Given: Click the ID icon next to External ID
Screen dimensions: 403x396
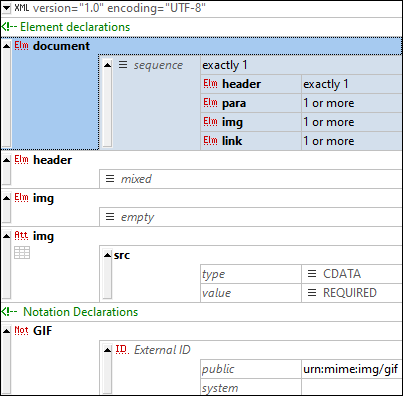Looking at the screenshot, I should [122, 349].
